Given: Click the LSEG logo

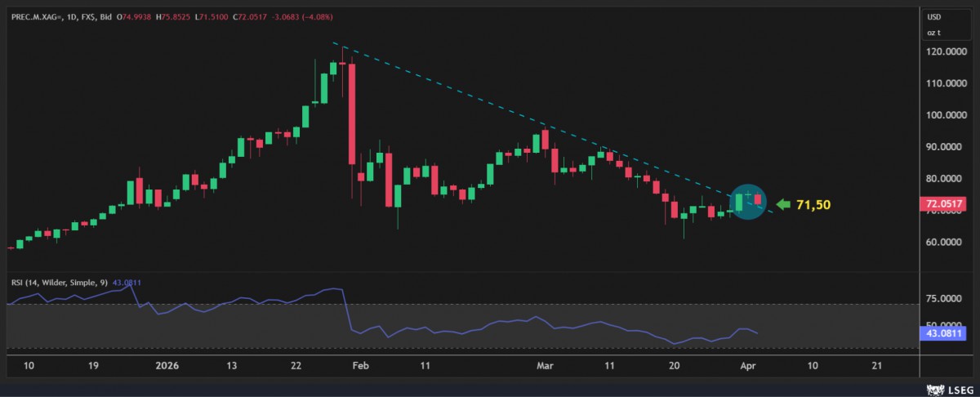Looking at the screenshot, I should pyautogui.click(x=949, y=389).
